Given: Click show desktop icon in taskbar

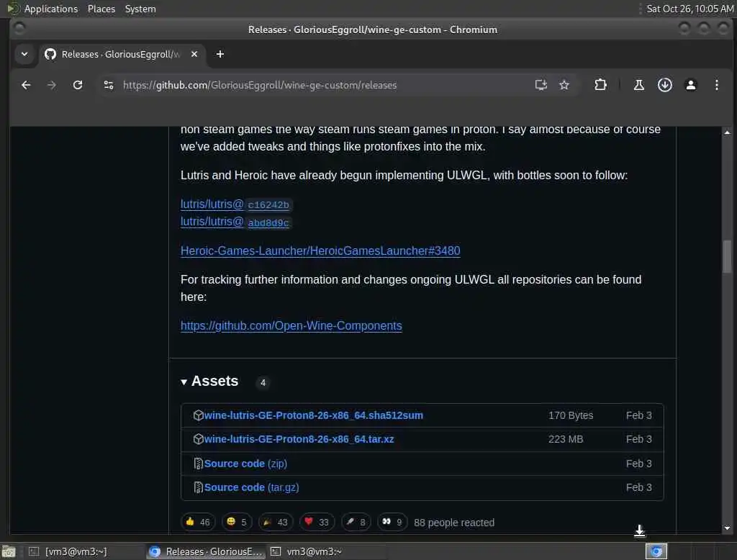Looking at the screenshot, I should click(9, 551).
